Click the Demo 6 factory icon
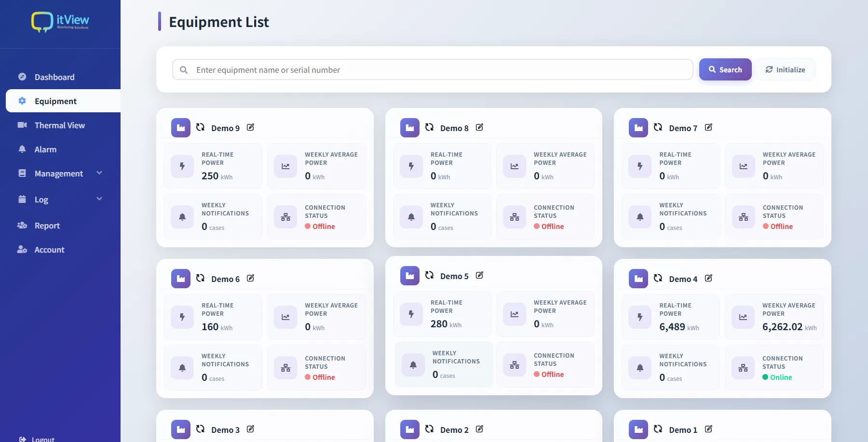This screenshot has width=868, height=442. [181, 279]
